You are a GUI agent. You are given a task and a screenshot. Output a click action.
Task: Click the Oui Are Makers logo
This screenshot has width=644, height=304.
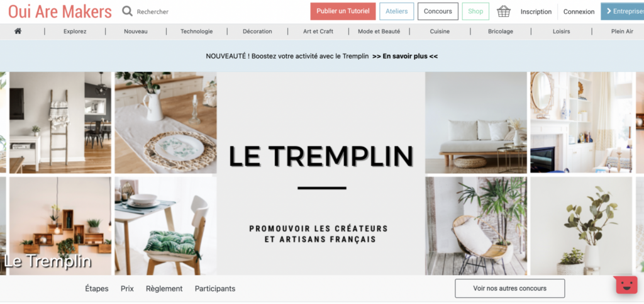[60, 11]
